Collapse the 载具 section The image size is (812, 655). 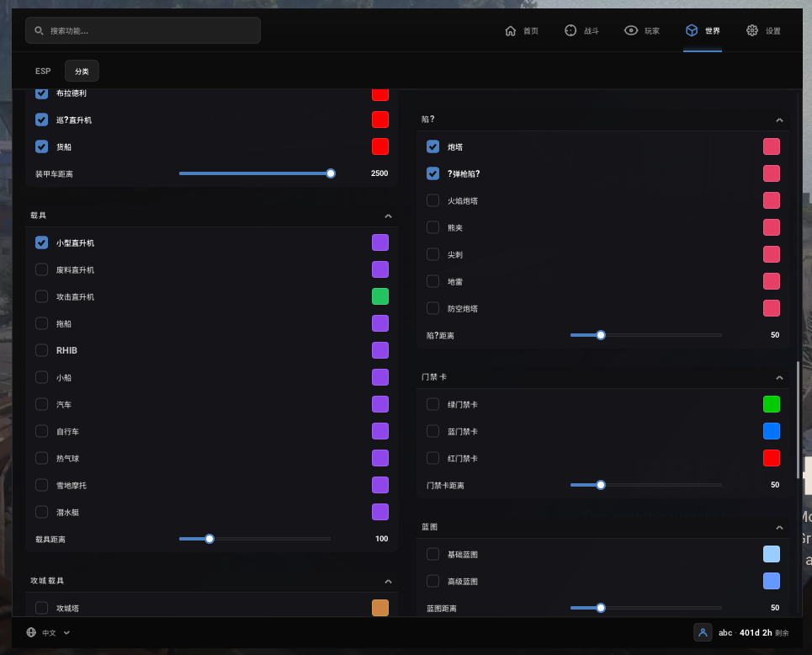tap(388, 216)
